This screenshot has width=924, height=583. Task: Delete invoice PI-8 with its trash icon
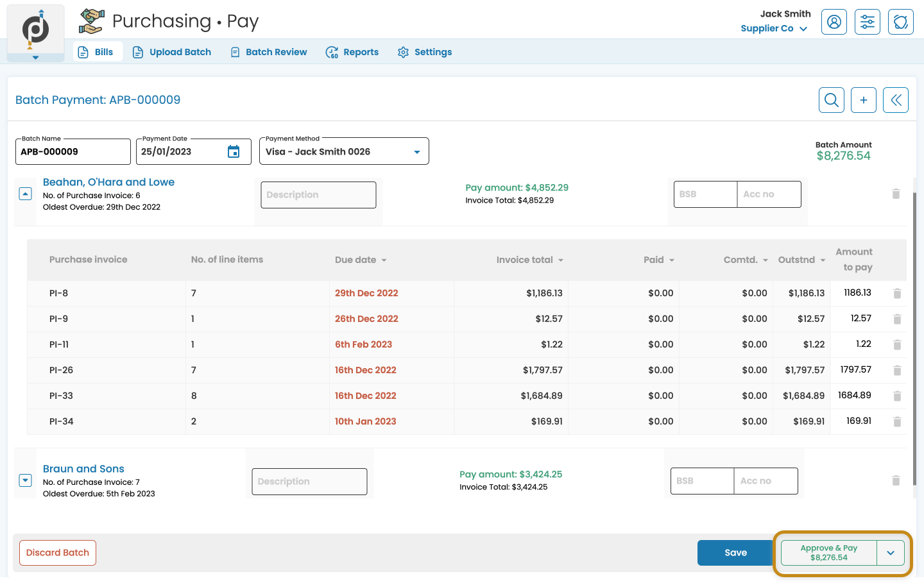tap(897, 294)
